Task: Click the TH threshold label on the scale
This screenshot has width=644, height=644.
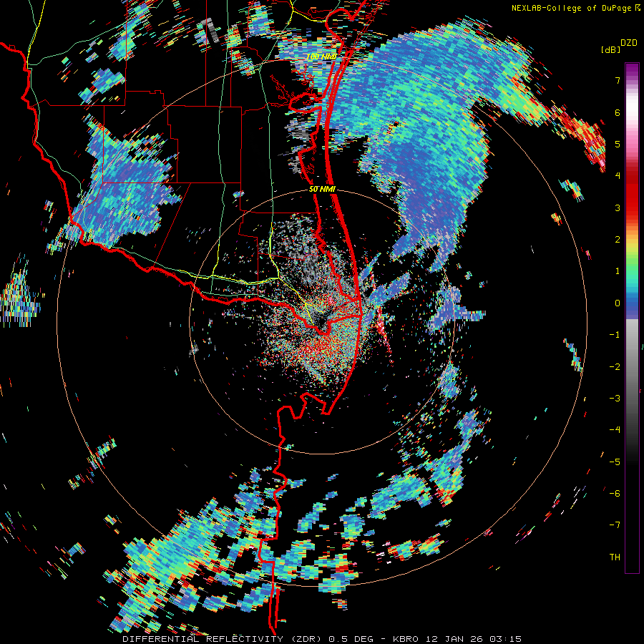Action: point(615,557)
